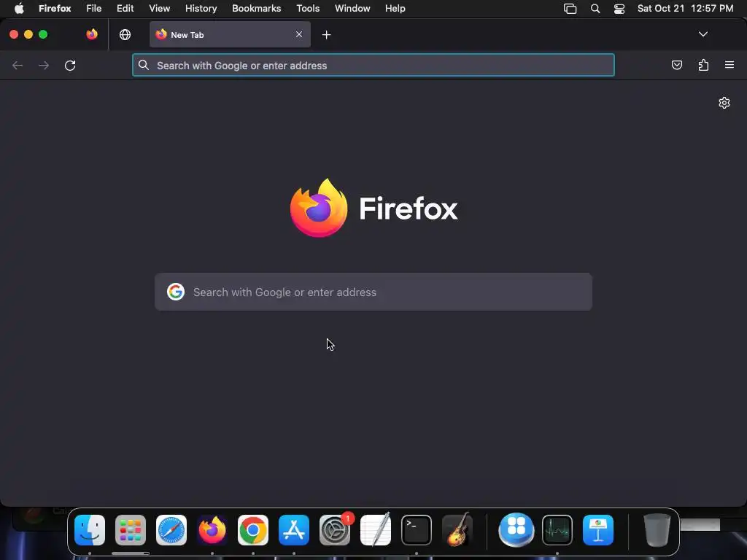The width and height of the screenshot is (747, 560).
Task: Open Launchpad from the Dock
Action: pyautogui.click(x=131, y=530)
